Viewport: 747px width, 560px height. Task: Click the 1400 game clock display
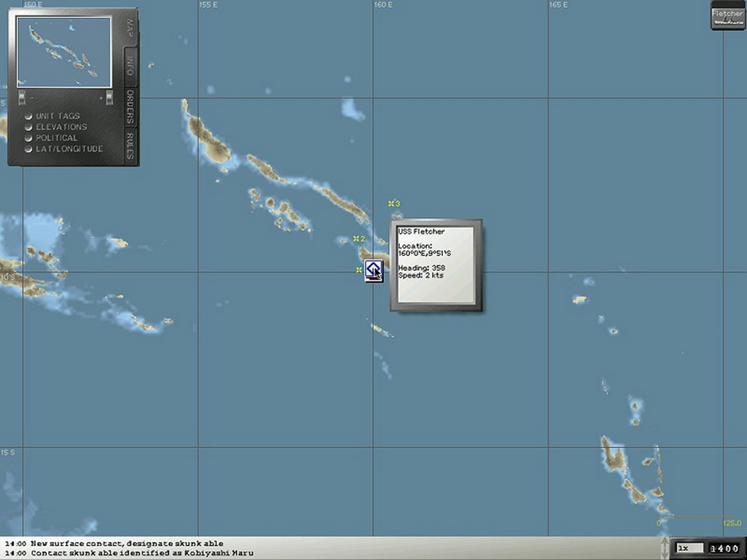point(724,548)
